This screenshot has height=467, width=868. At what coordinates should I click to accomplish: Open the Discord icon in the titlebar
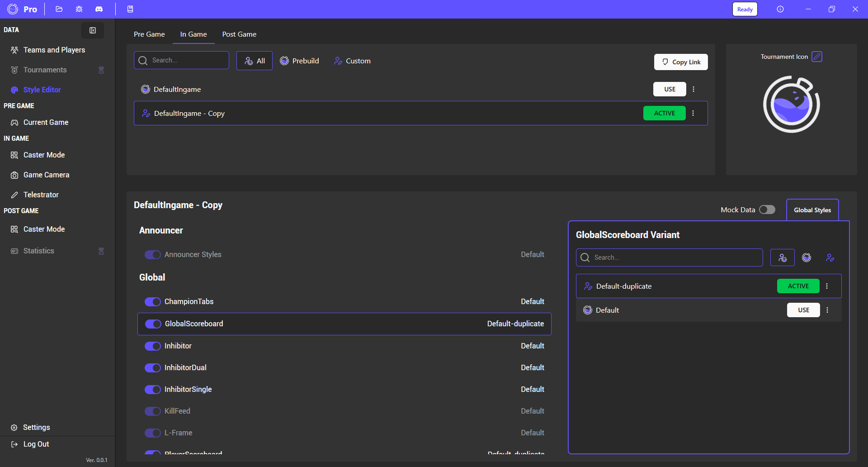99,9
